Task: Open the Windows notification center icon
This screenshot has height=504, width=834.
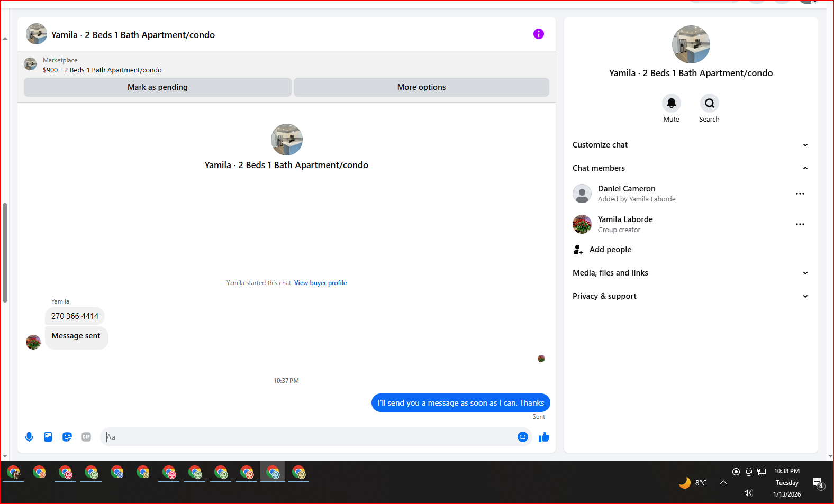Action: (818, 483)
